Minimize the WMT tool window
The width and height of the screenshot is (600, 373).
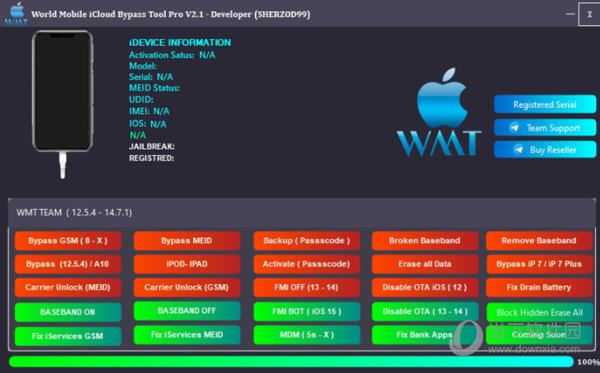570,14
